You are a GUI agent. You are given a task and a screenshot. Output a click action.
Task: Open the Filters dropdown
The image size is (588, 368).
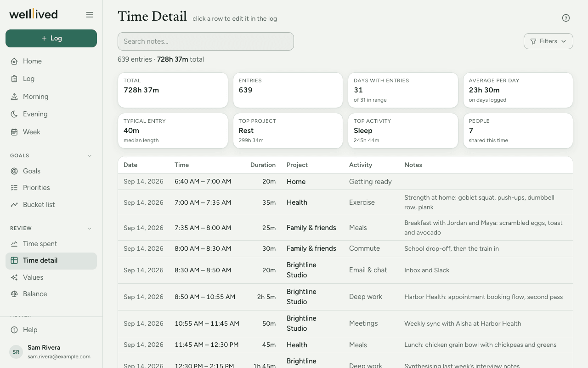tap(548, 41)
